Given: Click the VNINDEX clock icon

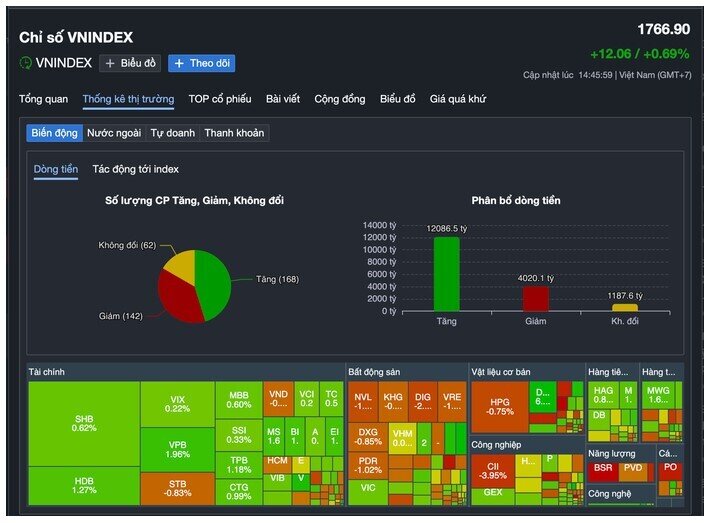Looking at the screenshot, I should [26, 63].
